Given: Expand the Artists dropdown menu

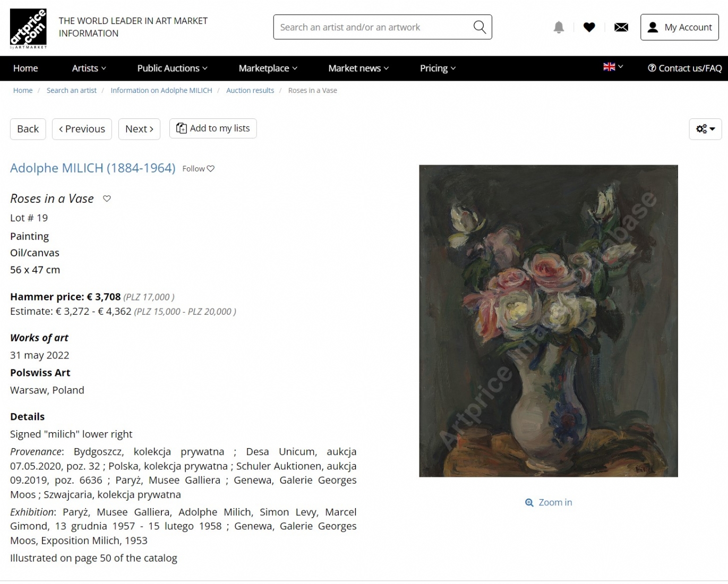Looking at the screenshot, I should click(89, 68).
